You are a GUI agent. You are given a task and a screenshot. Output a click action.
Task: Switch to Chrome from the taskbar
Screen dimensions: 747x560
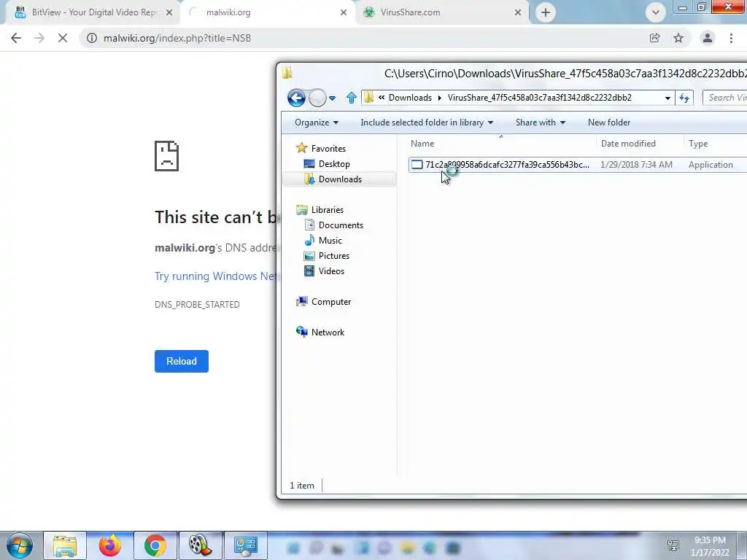155,545
